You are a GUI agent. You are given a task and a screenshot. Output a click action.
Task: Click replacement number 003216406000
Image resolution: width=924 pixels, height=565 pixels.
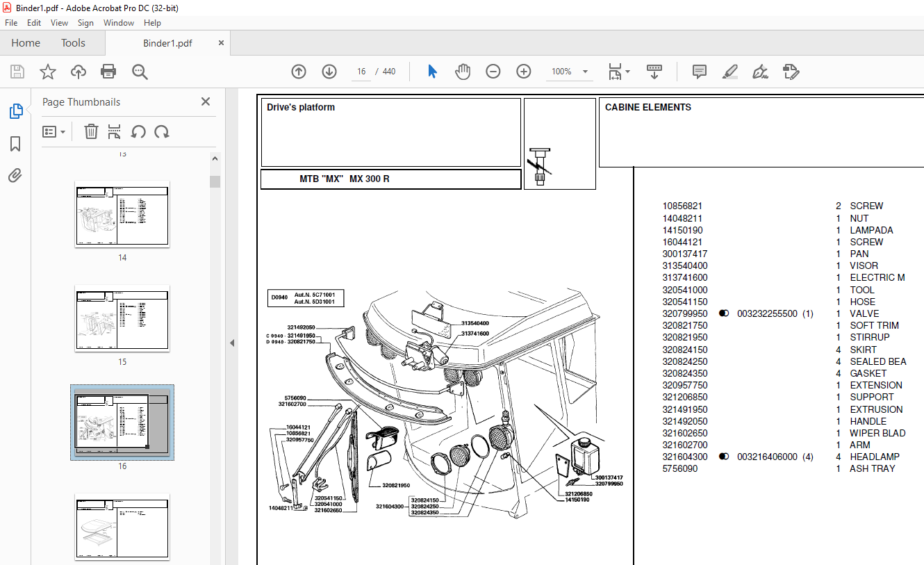tap(767, 457)
